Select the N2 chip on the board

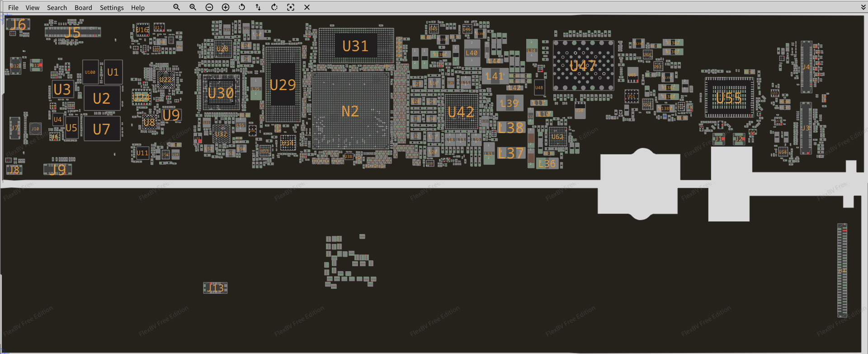click(x=350, y=111)
